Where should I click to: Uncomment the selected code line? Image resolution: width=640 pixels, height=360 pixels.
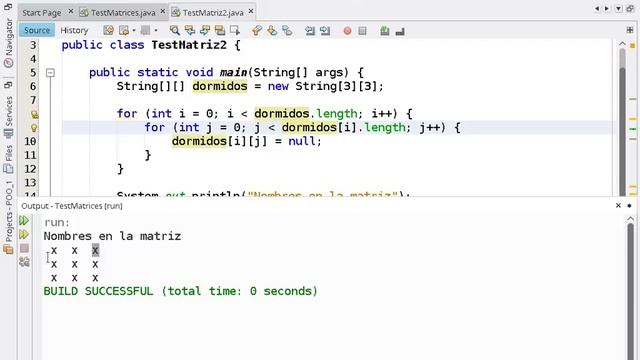click(400, 31)
